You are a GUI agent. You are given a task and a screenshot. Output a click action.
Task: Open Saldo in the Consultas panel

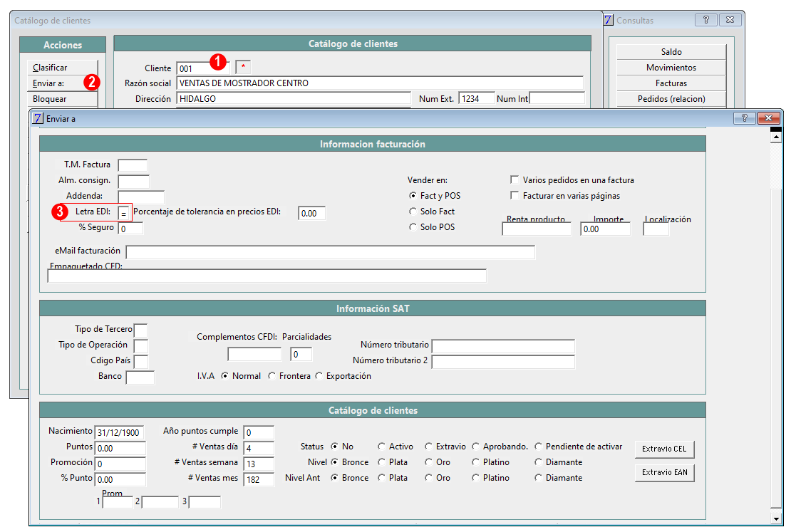click(x=671, y=52)
